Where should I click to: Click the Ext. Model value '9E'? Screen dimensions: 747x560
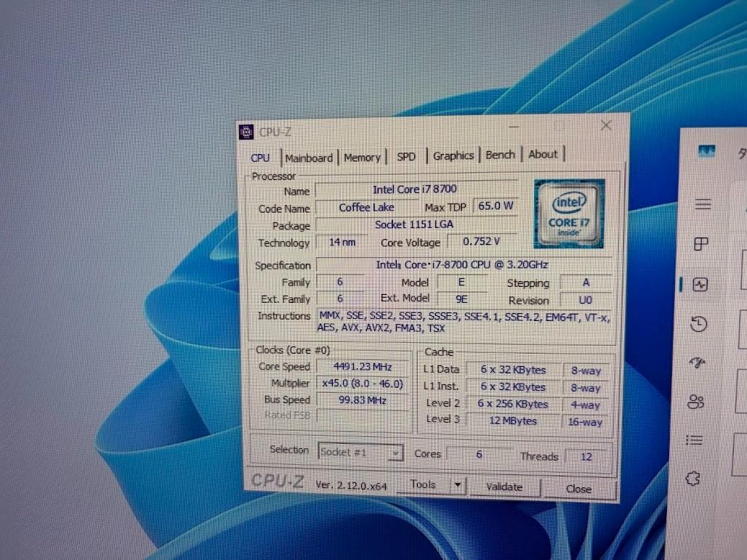click(461, 299)
